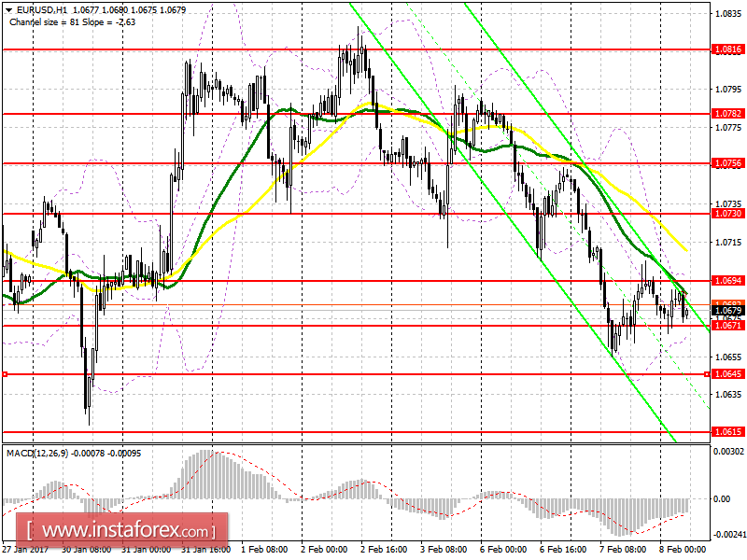This screenshot has height=560, width=747.
Task: Click the '2 Feb 00:00' time axis label
Action: (x=324, y=550)
